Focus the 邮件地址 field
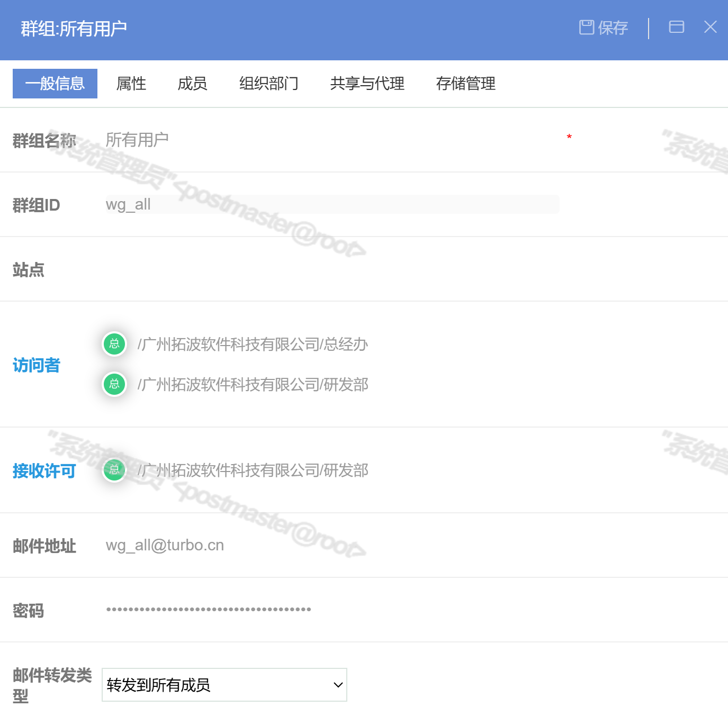Viewport: 728px width, 716px height. 332,545
